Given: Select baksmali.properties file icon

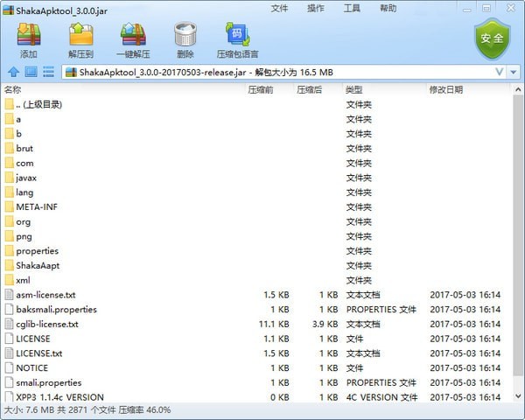Looking at the screenshot, I should click(10, 310).
